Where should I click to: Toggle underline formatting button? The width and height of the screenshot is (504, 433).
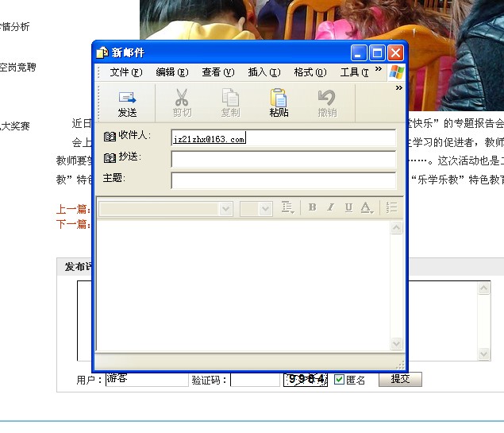[348, 207]
